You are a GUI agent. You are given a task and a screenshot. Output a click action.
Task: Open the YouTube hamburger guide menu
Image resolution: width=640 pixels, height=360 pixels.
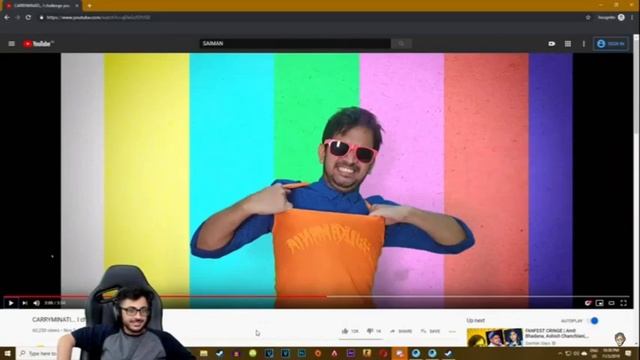pyautogui.click(x=11, y=44)
